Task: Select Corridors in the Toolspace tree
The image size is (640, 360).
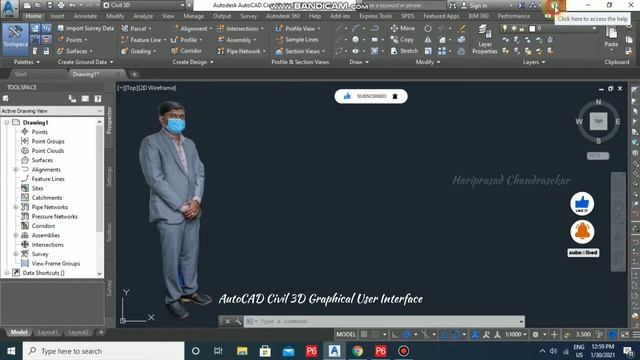Action: 43,226
